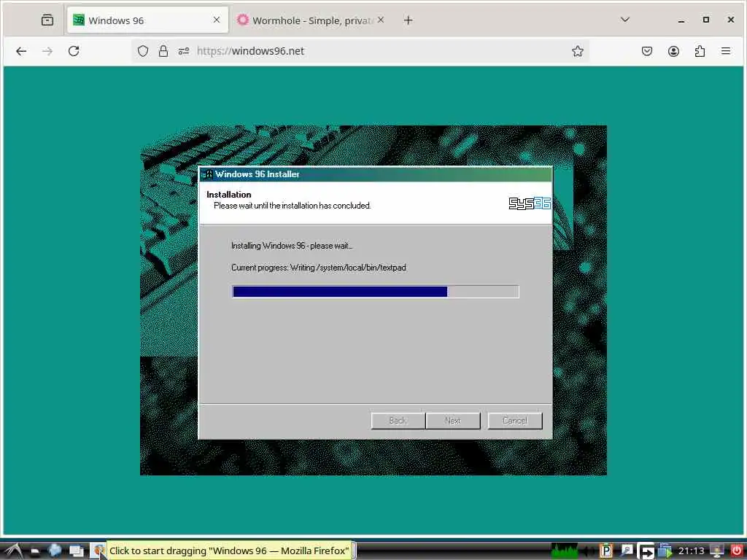
Task: Open the system start menu bird icon
Action: pos(13,551)
